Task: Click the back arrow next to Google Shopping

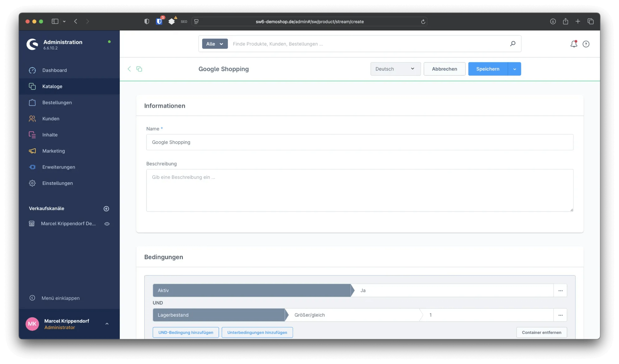Action: tap(129, 69)
